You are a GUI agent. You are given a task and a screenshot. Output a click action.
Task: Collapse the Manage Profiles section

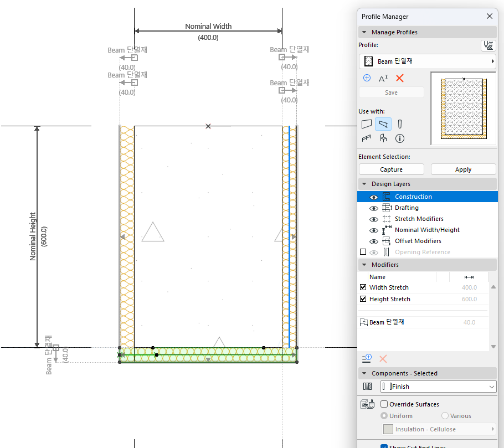[364, 32]
